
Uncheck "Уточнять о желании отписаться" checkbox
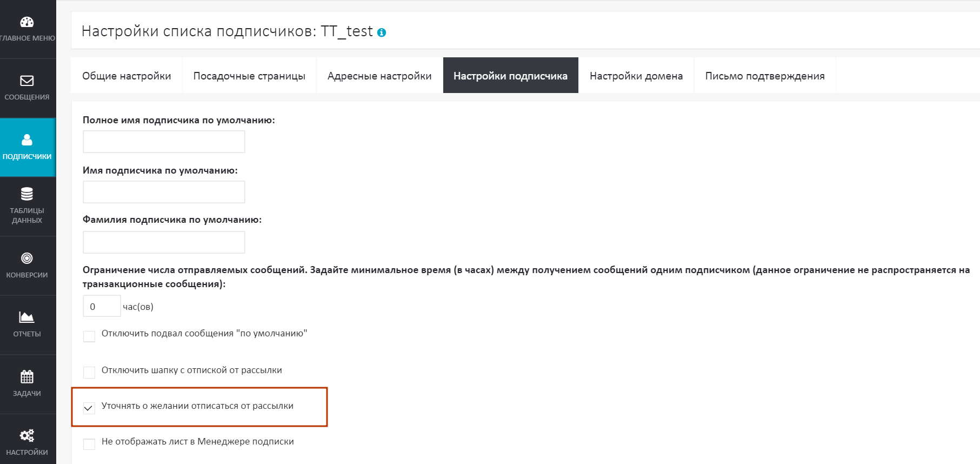[89, 408]
